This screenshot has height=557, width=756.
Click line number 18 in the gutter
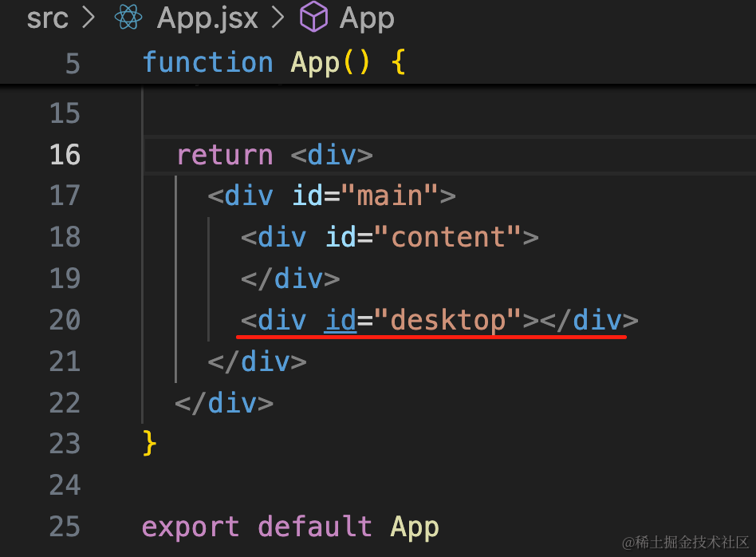click(65, 238)
